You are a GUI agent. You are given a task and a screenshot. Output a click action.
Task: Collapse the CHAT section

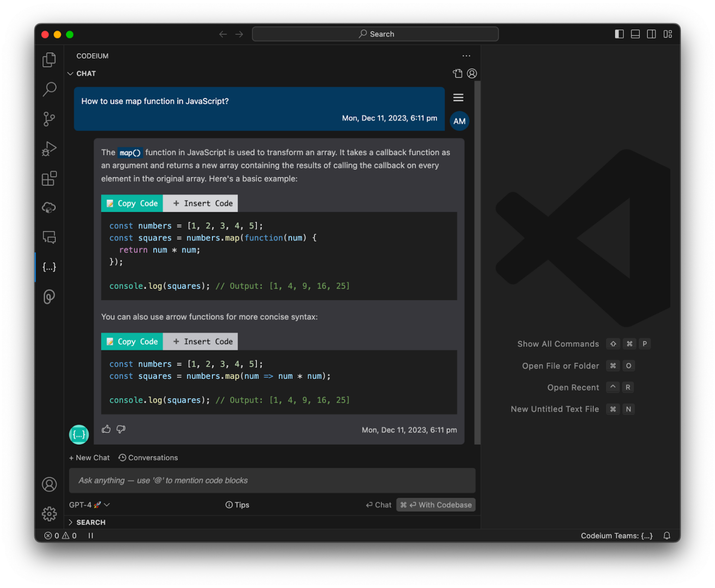click(82, 74)
